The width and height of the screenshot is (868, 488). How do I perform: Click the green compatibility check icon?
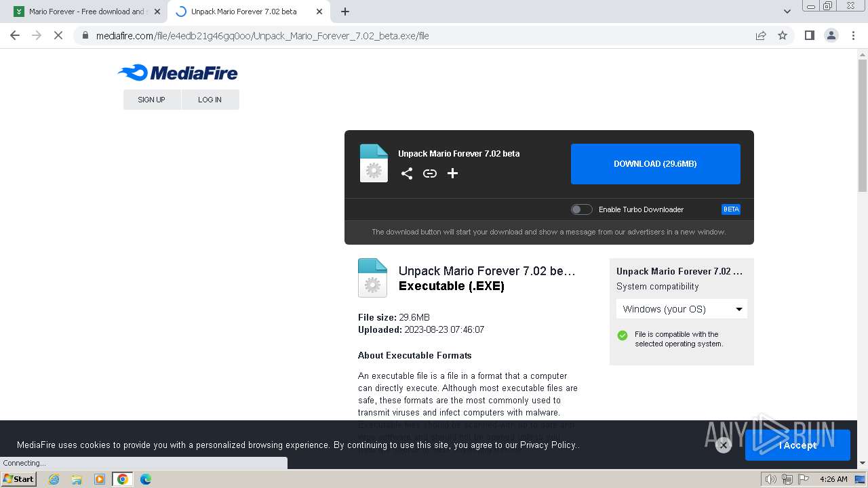pos(623,335)
